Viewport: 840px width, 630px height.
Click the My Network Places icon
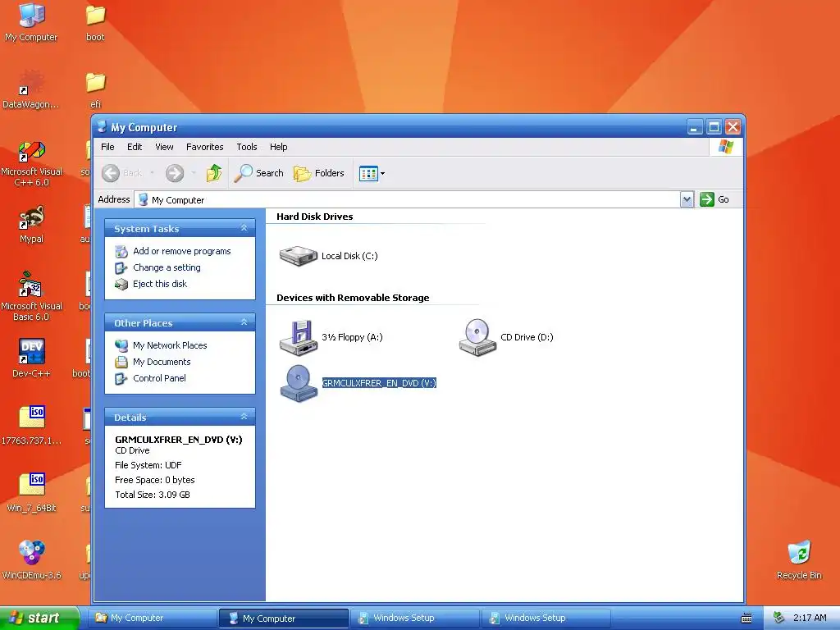(x=121, y=346)
